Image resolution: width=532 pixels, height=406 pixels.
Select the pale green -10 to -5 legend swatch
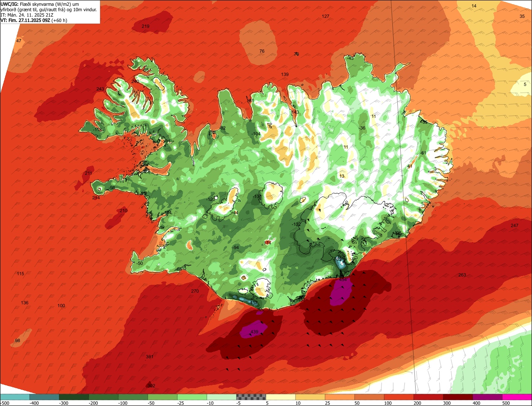pos(222,396)
